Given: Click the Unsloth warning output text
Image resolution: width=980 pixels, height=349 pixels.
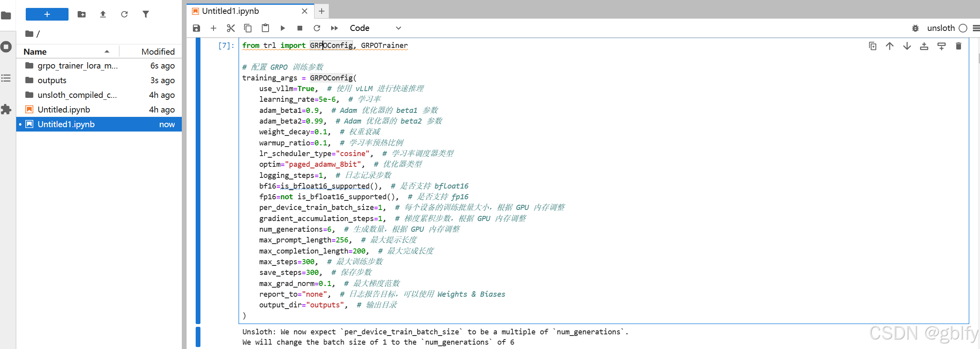Looking at the screenshot, I should pos(435,337).
